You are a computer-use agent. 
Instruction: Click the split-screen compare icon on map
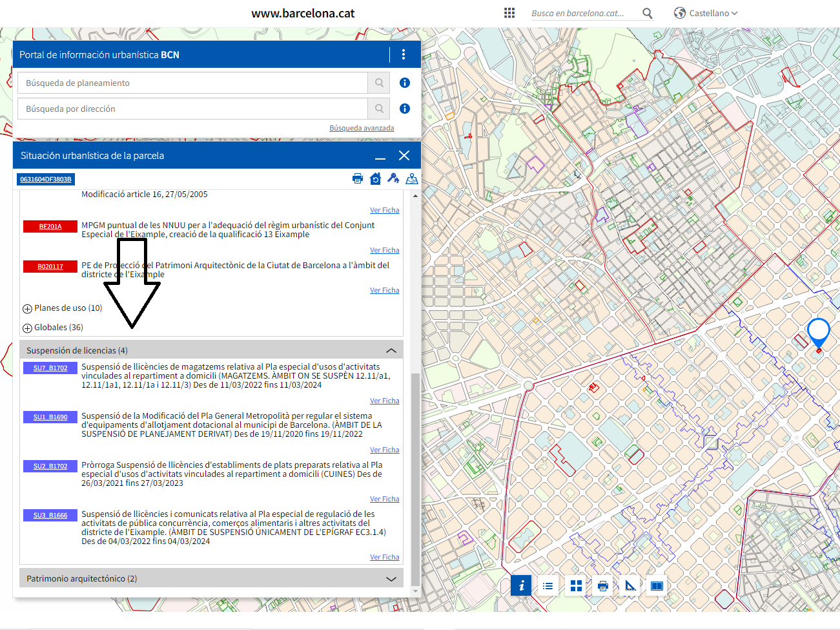pyautogui.click(x=657, y=586)
